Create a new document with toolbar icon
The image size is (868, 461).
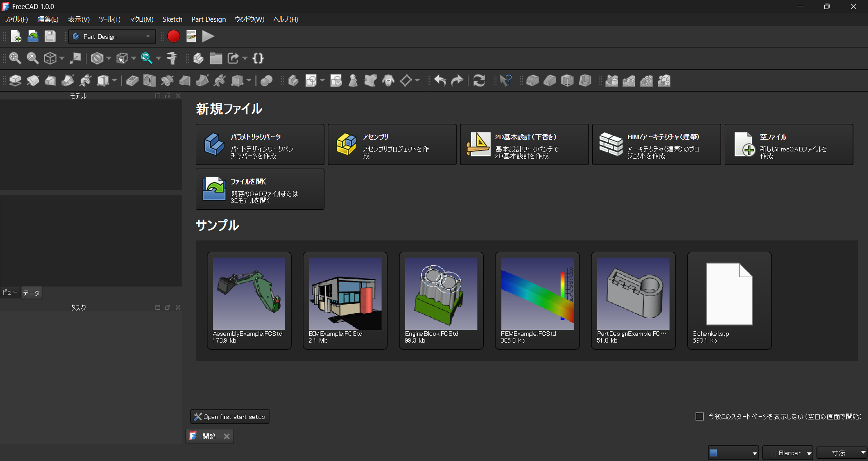pos(16,36)
